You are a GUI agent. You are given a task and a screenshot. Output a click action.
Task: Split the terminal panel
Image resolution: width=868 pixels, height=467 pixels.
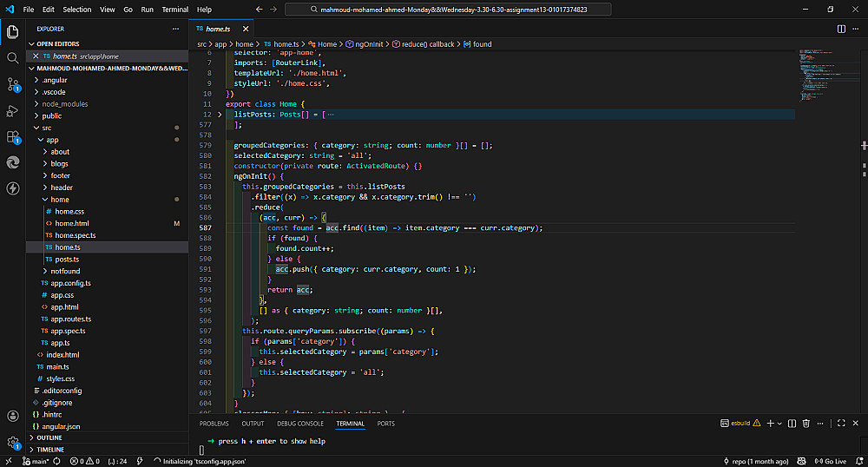(x=792, y=424)
